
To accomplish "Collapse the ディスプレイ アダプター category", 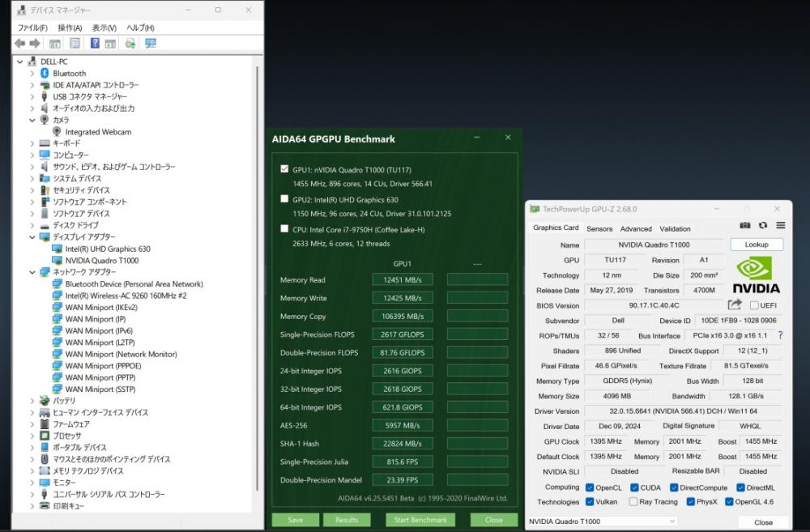I will [32, 237].
